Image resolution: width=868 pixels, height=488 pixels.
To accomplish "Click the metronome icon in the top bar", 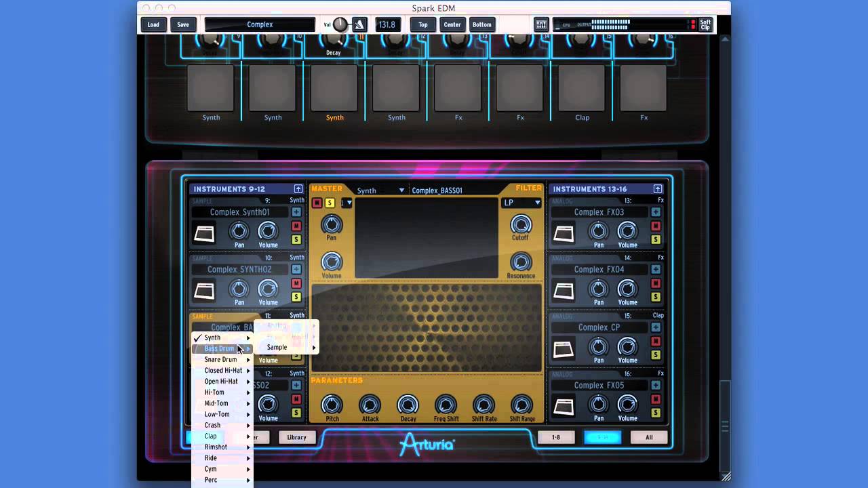I will [359, 24].
